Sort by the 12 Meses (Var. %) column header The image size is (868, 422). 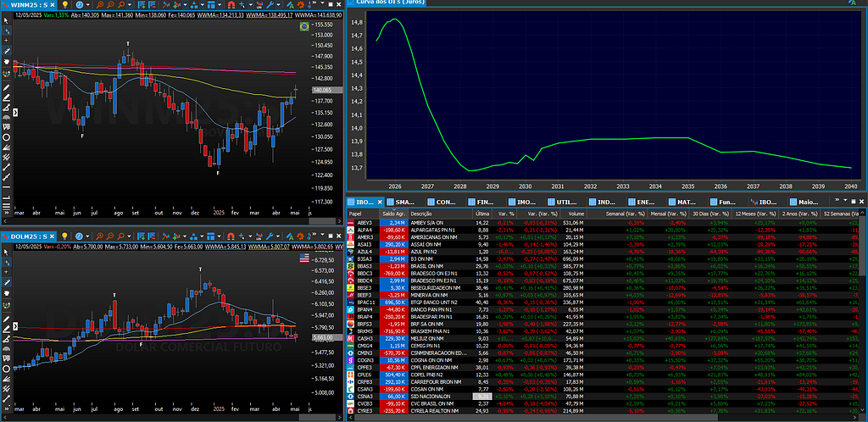click(x=755, y=214)
